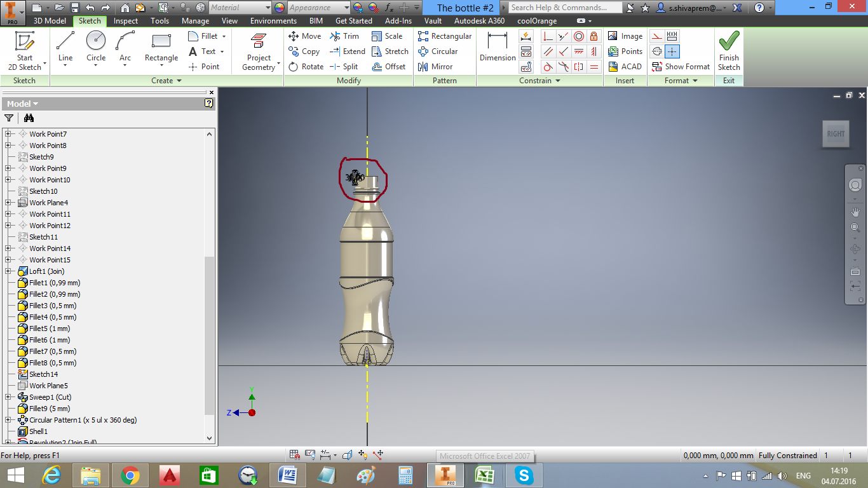
Task: Click the Pan hand icon in navigation bar
Action: coord(855,212)
